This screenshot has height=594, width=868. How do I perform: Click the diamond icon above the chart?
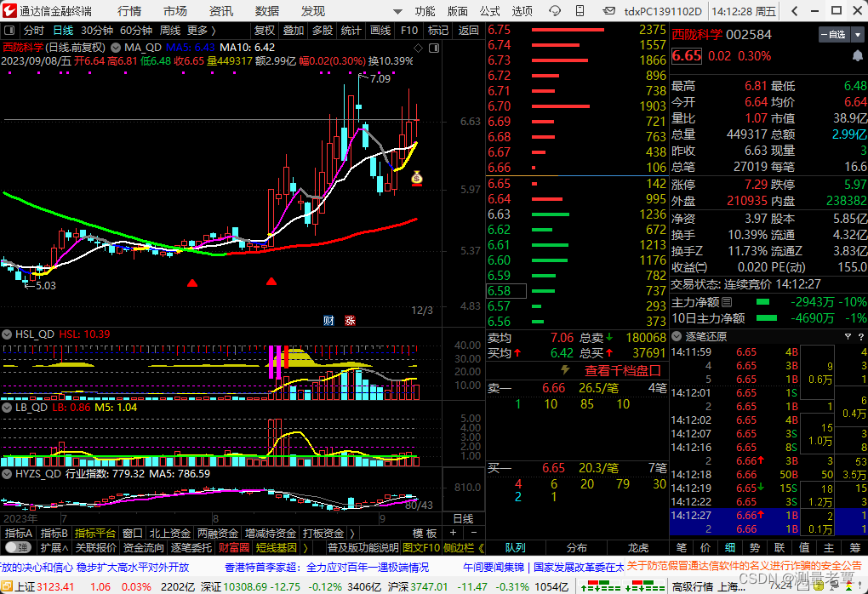419,49
